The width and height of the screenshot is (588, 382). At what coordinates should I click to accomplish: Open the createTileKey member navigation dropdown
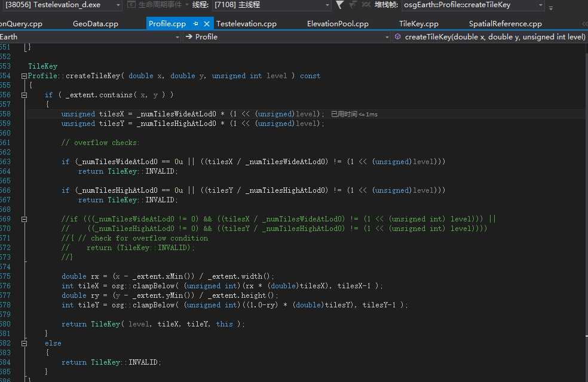490,36
